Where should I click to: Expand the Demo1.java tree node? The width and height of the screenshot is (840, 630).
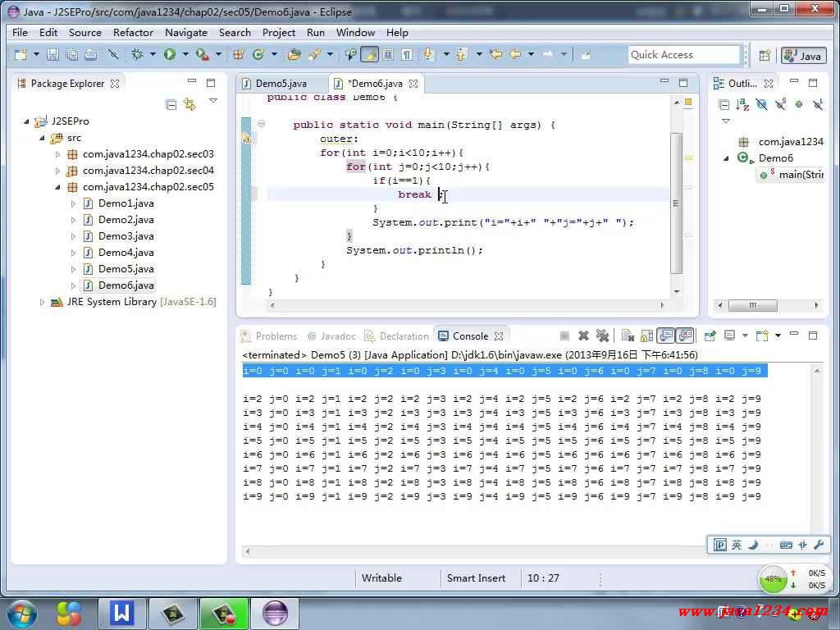(x=73, y=203)
